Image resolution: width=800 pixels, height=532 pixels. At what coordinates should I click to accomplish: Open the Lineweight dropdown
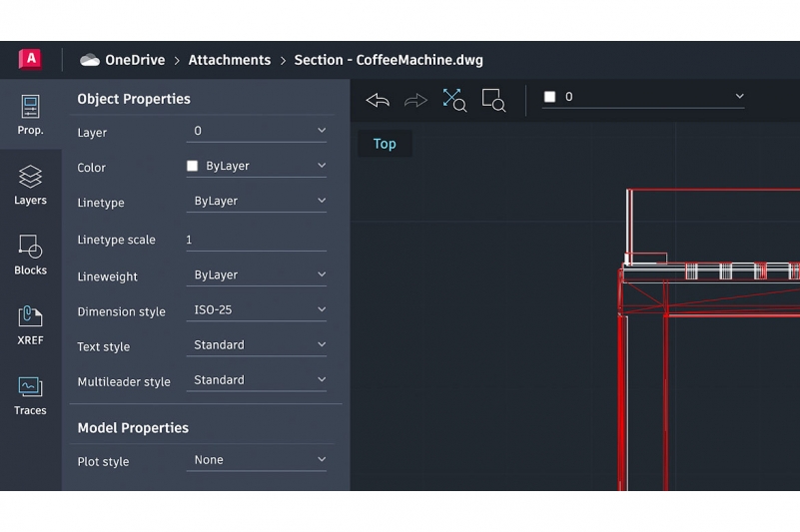pyautogui.click(x=256, y=274)
